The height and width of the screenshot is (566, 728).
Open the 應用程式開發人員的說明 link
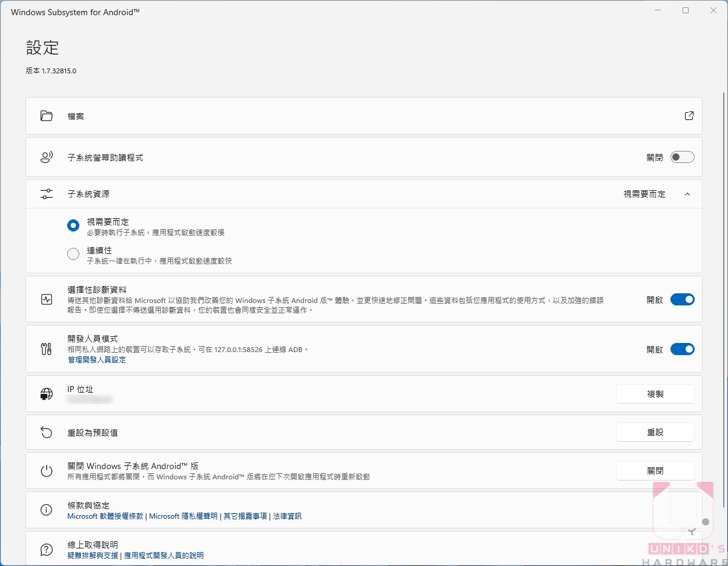tap(164, 555)
